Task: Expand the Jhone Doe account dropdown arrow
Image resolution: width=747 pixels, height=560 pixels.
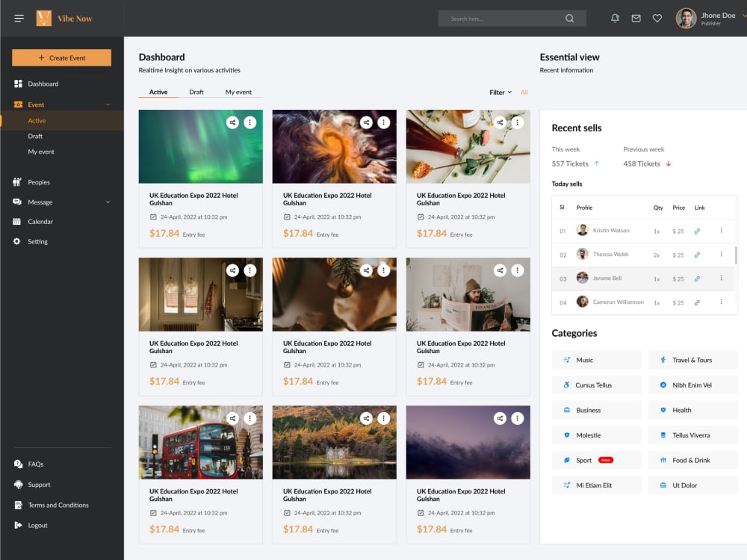Action: pyautogui.click(x=744, y=16)
